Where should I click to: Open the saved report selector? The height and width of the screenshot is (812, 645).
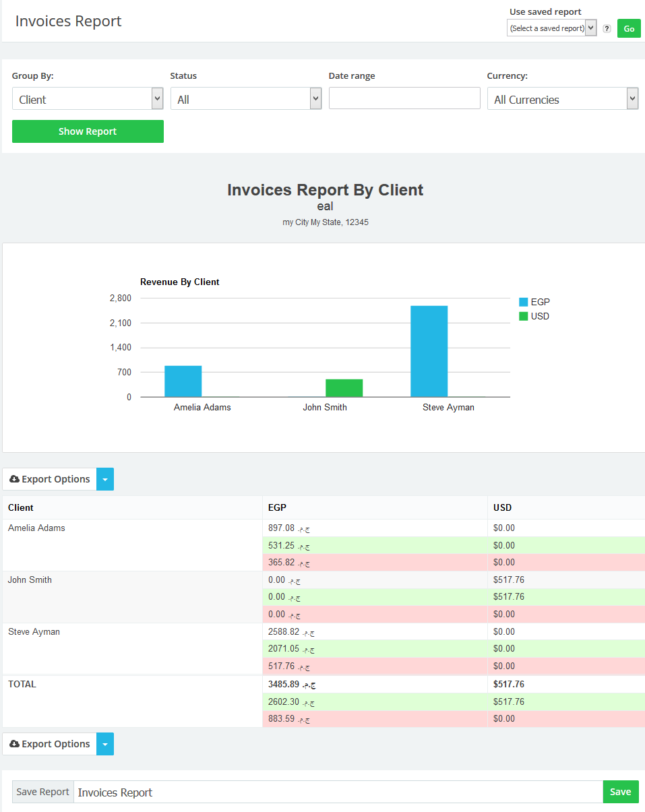pyautogui.click(x=551, y=28)
